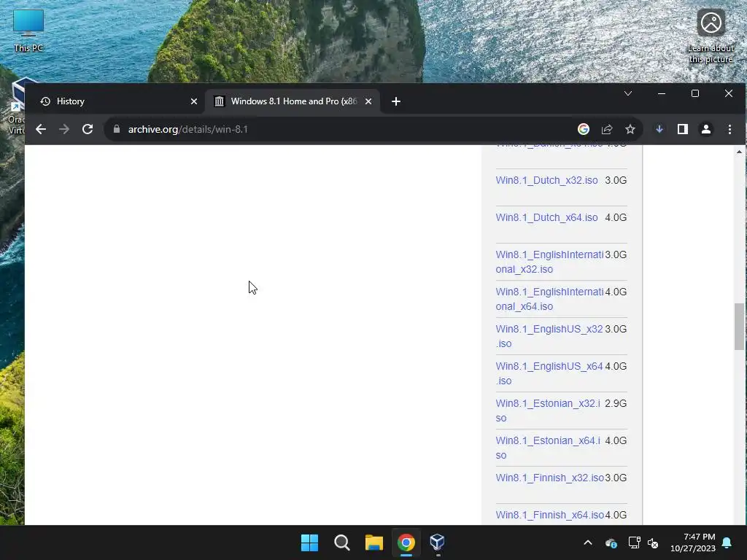Download Win8.1_EnglishInternational_x64.iso

click(x=549, y=299)
